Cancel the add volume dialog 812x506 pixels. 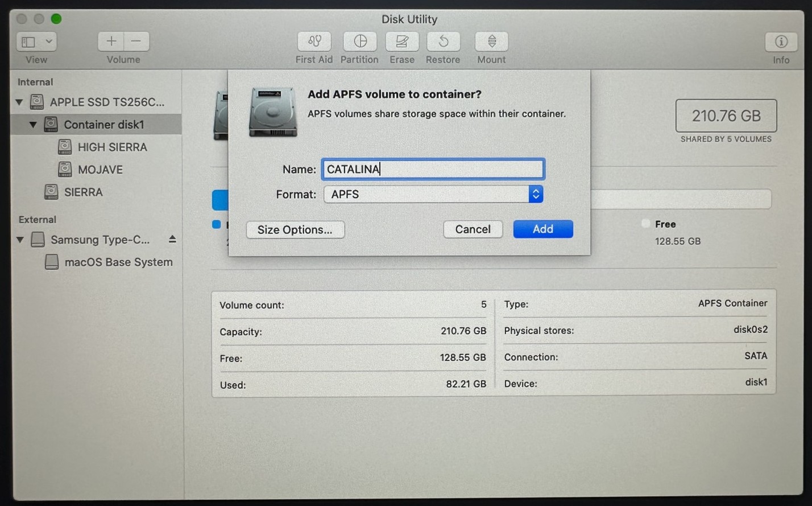[x=473, y=229]
